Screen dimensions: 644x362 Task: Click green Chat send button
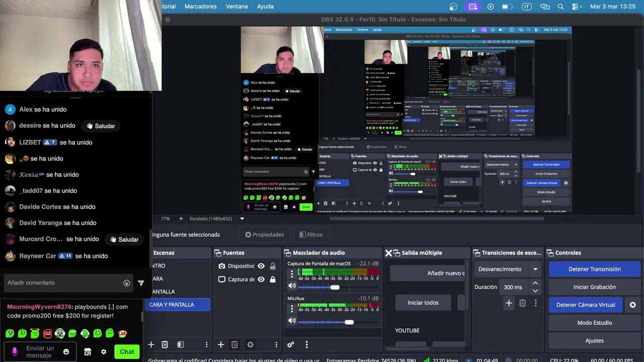coord(127,352)
